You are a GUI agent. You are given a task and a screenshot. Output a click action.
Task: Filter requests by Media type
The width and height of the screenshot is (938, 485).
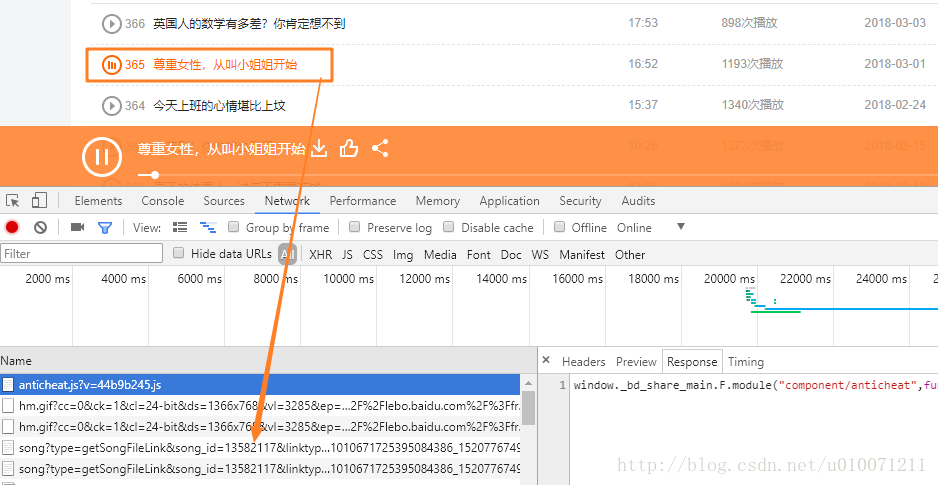[440, 255]
